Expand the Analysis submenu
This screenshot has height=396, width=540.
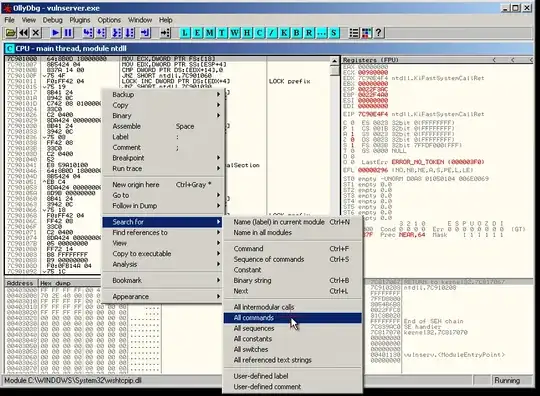[164, 264]
